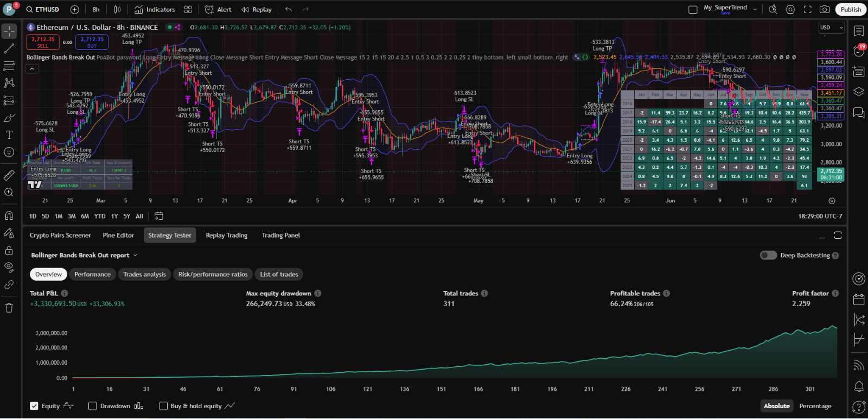Click the 2,712.35 SELL button
Image resolution: width=868 pixels, height=419 pixels.
click(43, 42)
